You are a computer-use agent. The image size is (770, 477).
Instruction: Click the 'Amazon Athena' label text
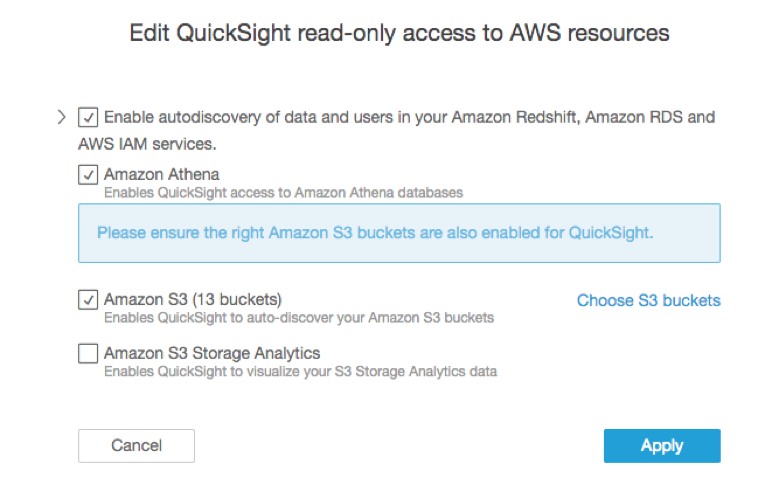pos(148,174)
